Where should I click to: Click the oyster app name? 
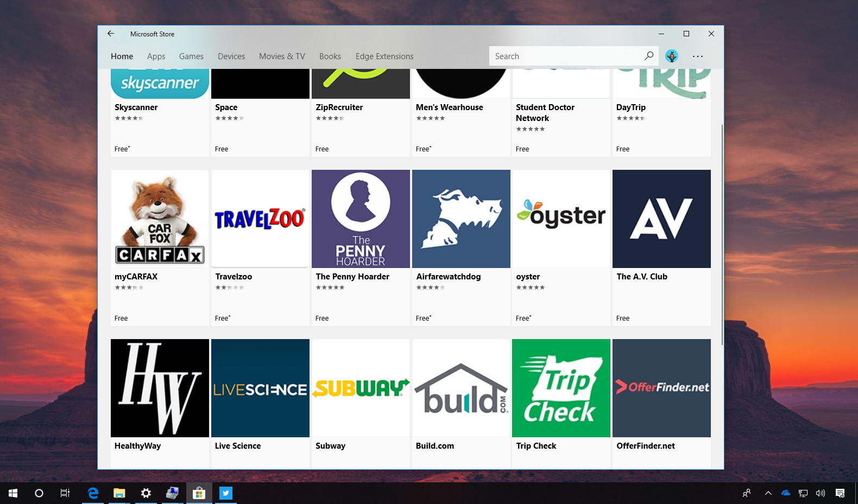click(528, 277)
